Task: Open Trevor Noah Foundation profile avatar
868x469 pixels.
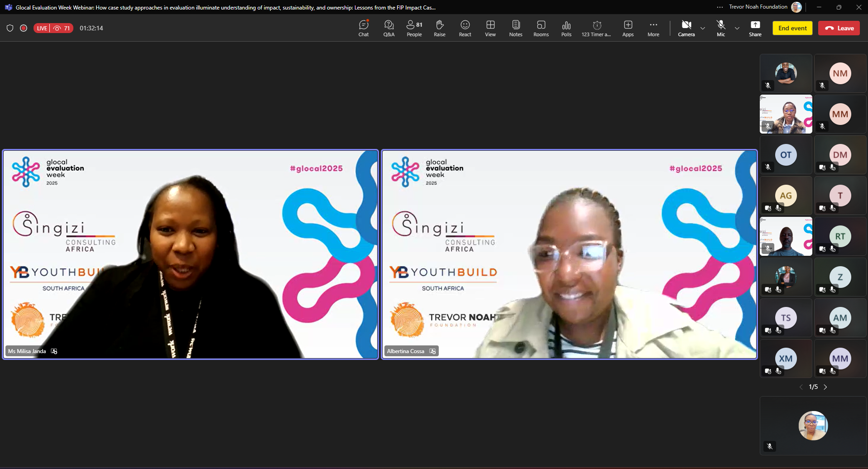Action: [x=796, y=7]
